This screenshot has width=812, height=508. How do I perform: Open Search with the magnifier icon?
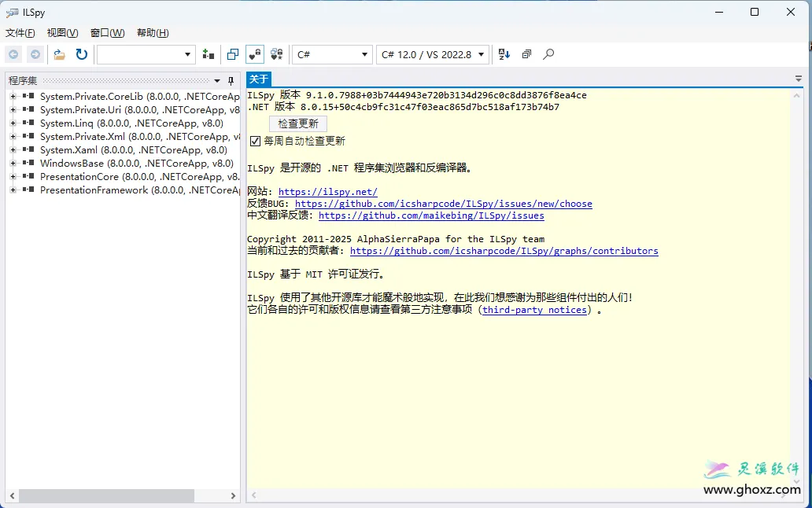[548, 54]
